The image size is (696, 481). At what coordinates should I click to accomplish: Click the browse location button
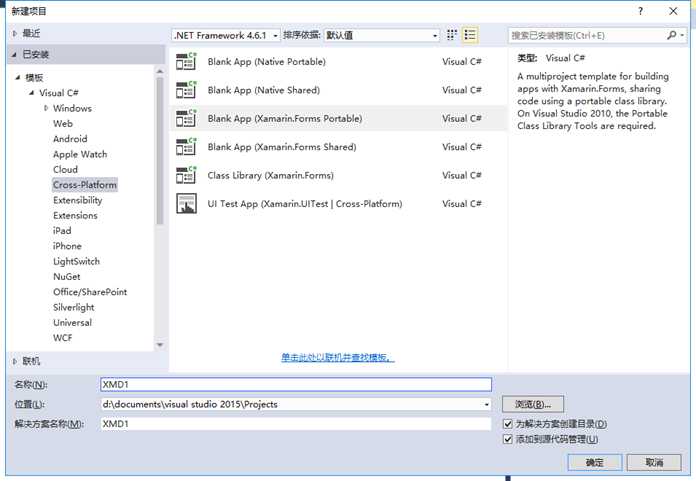click(533, 404)
